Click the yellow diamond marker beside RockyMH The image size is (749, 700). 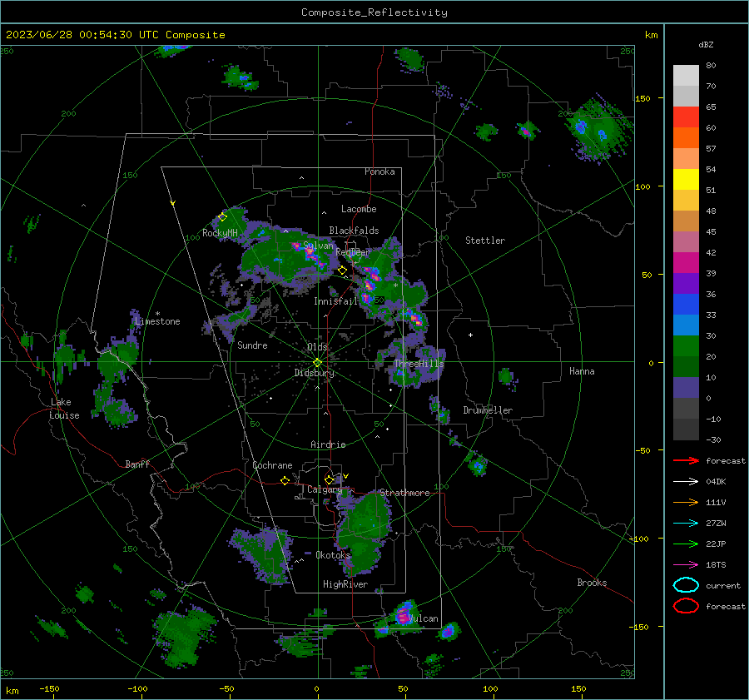222,217
